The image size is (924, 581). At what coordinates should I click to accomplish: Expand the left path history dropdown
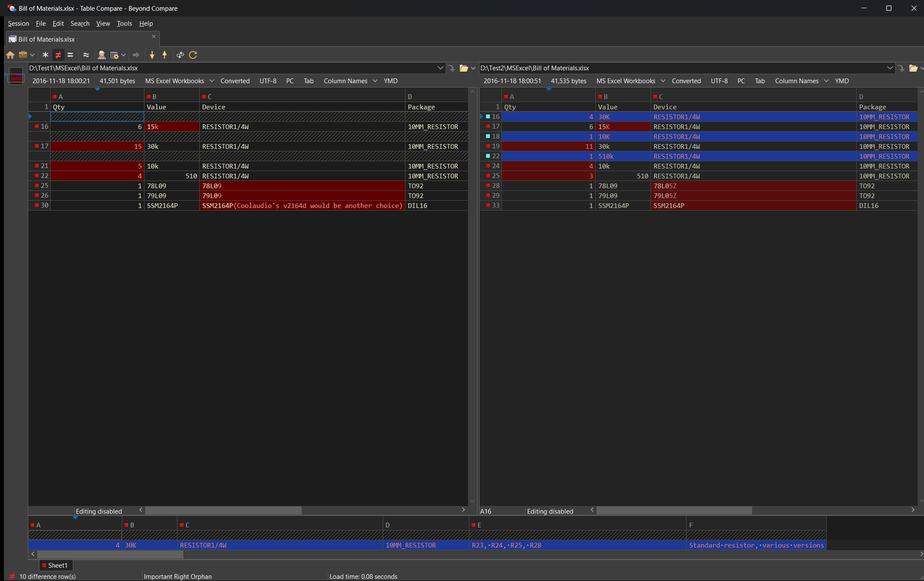point(440,68)
